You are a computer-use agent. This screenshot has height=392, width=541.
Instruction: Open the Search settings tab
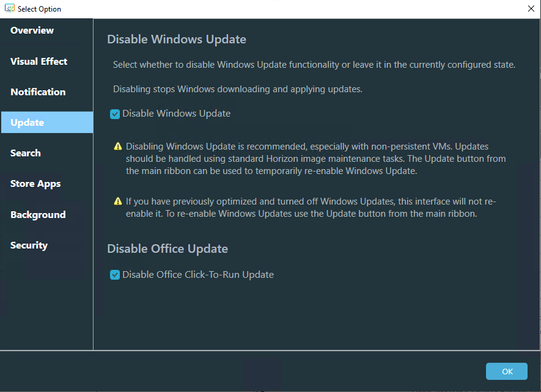point(26,153)
